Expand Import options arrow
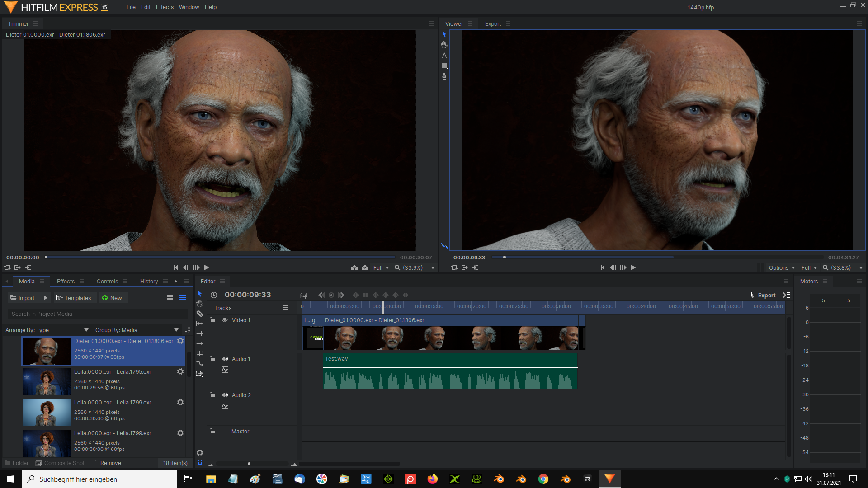The height and width of the screenshot is (488, 868). [46, 298]
